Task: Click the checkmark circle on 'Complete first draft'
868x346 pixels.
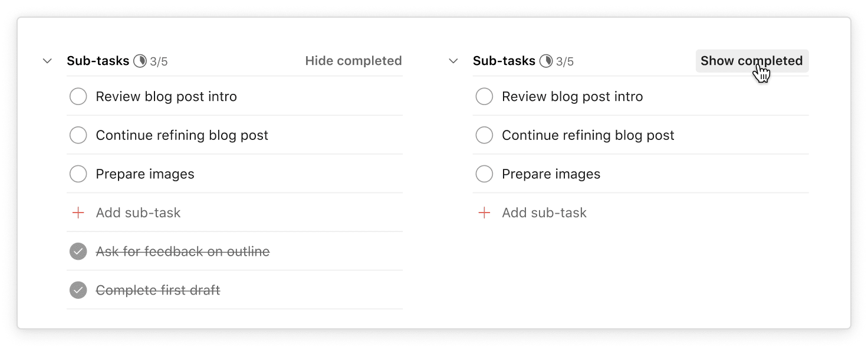Action: pyautogui.click(x=78, y=290)
